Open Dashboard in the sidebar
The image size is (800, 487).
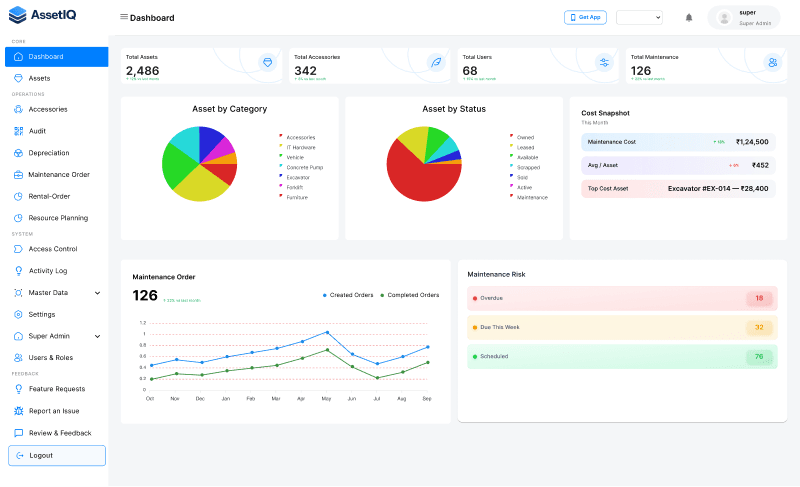click(x=57, y=57)
